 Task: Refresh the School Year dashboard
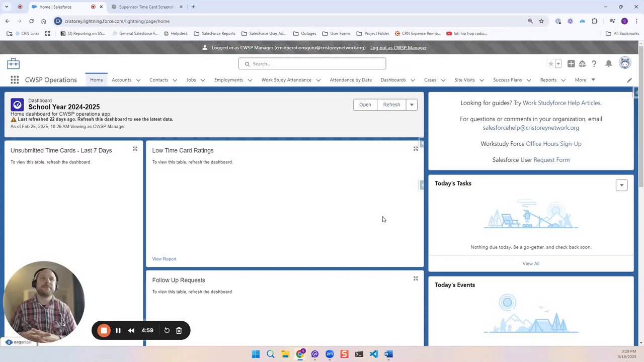pos(391,105)
